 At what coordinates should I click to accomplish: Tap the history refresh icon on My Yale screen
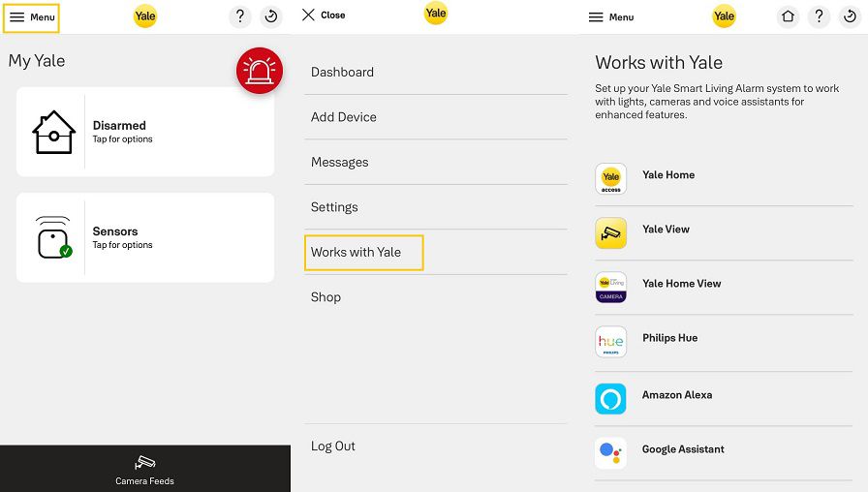[271, 16]
